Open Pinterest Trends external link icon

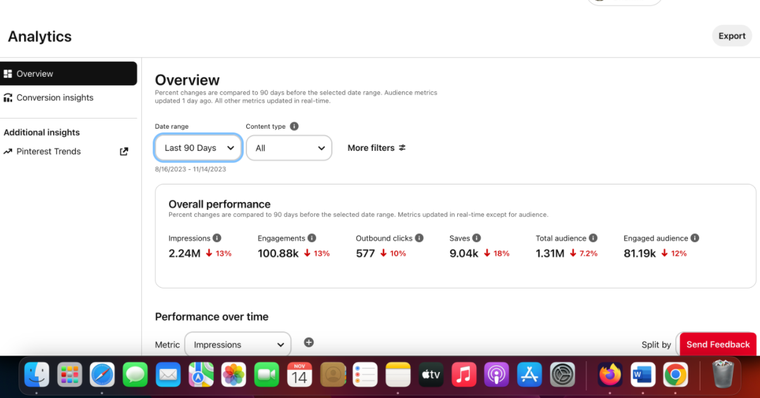(x=124, y=151)
